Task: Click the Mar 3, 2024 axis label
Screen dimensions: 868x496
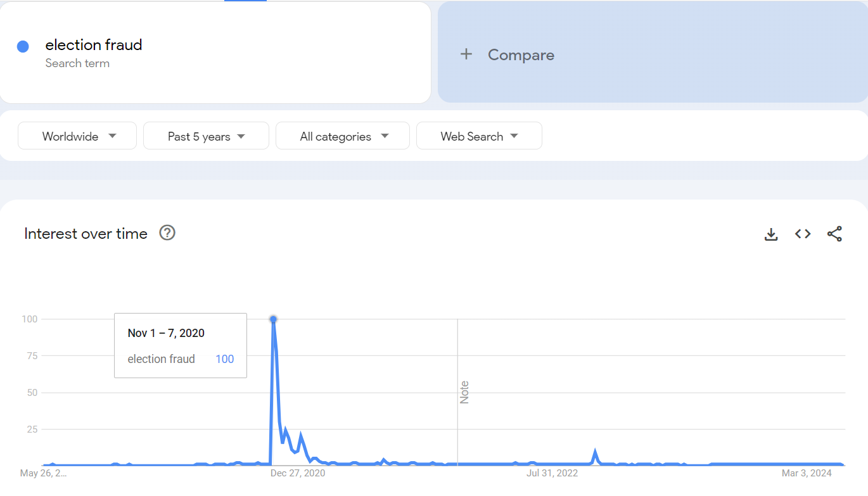Action: (807, 473)
